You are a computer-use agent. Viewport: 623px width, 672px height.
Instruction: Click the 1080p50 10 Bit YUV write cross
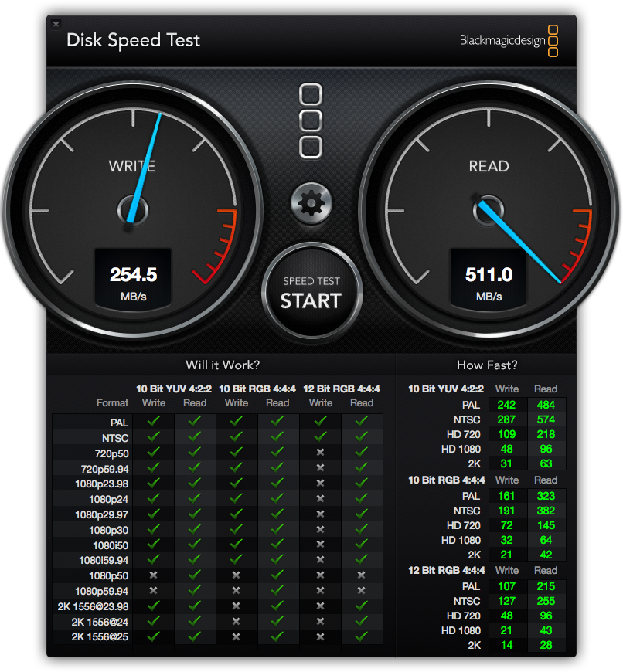(x=153, y=575)
